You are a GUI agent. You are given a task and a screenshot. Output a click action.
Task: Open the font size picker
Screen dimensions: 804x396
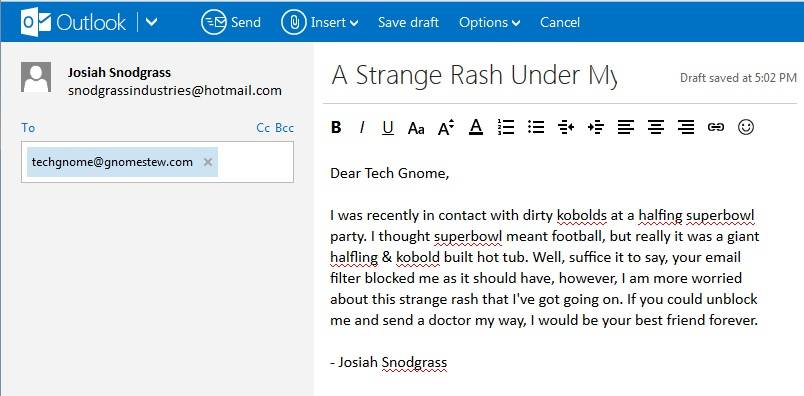coord(446,127)
